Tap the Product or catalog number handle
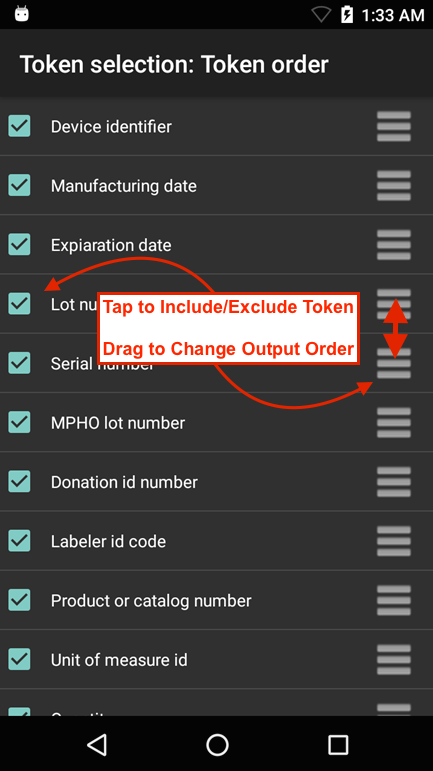433x771 pixels. pos(394,600)
